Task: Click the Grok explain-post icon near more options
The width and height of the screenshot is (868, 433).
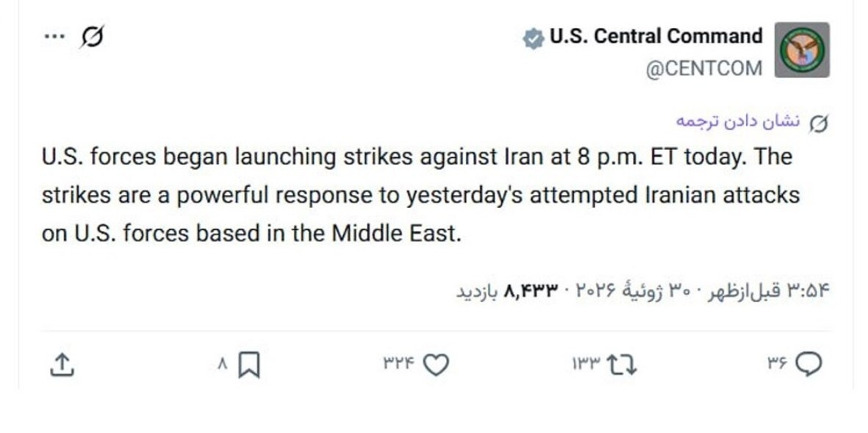Action: click(x=92, y=37)
